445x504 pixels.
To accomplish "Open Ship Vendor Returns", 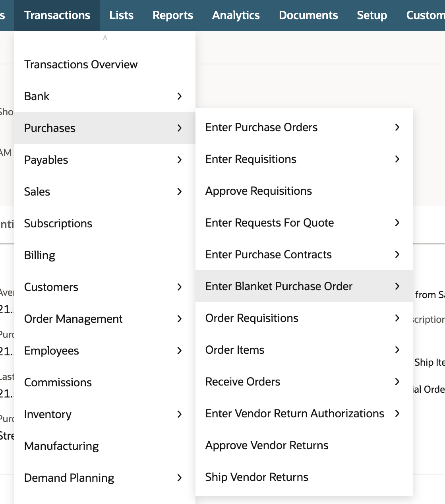I will click(304, 477).
